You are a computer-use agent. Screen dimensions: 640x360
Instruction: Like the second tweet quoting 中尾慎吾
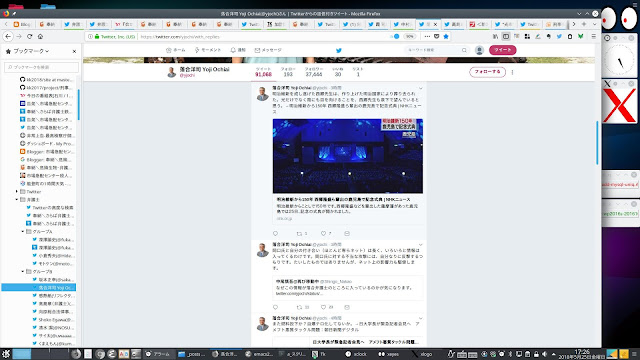(x=323, y=307)
